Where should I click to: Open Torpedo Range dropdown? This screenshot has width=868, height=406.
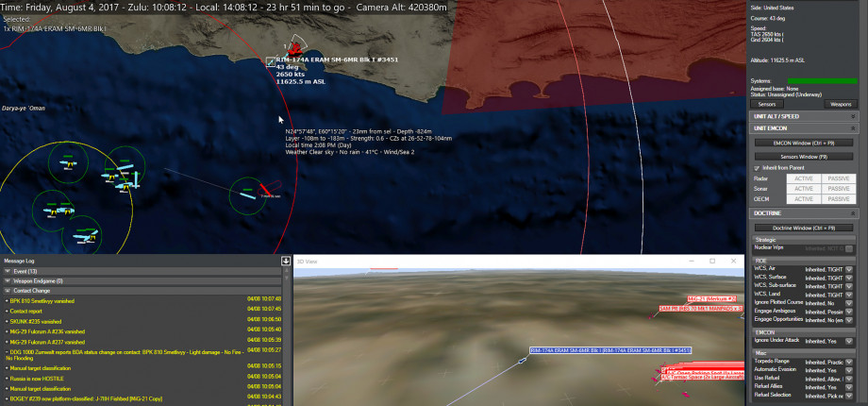848,362
